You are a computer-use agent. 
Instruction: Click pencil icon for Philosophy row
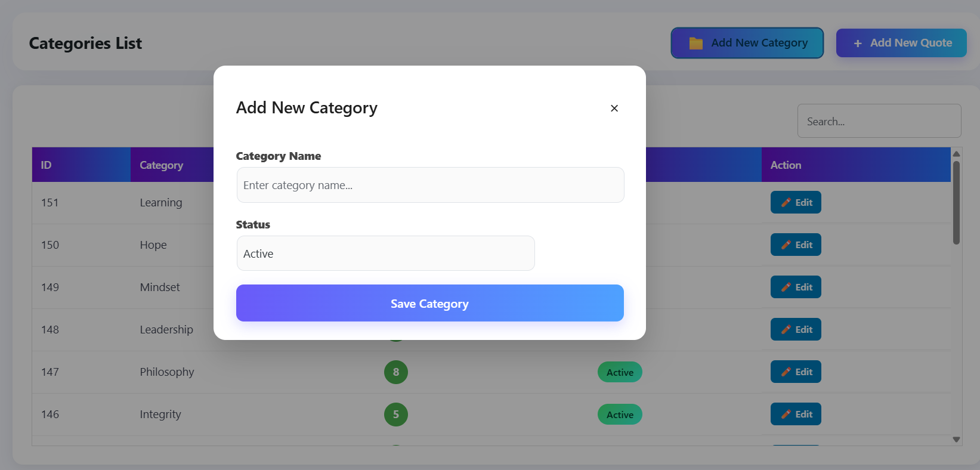pyautogui.click(x=786, y=372)
